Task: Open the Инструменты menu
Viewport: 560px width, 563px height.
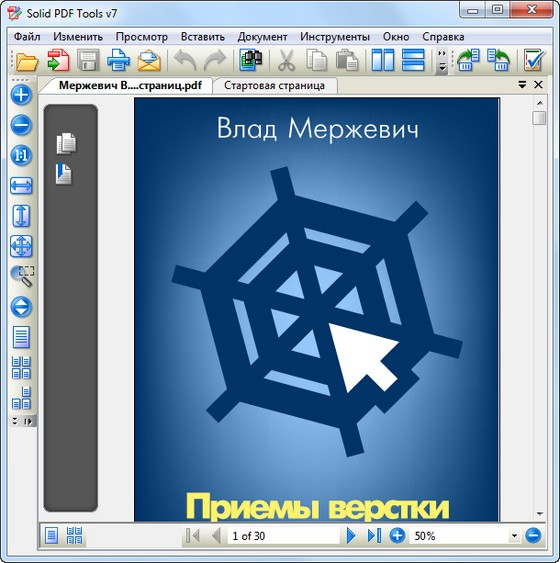Action: click(335, 37)
